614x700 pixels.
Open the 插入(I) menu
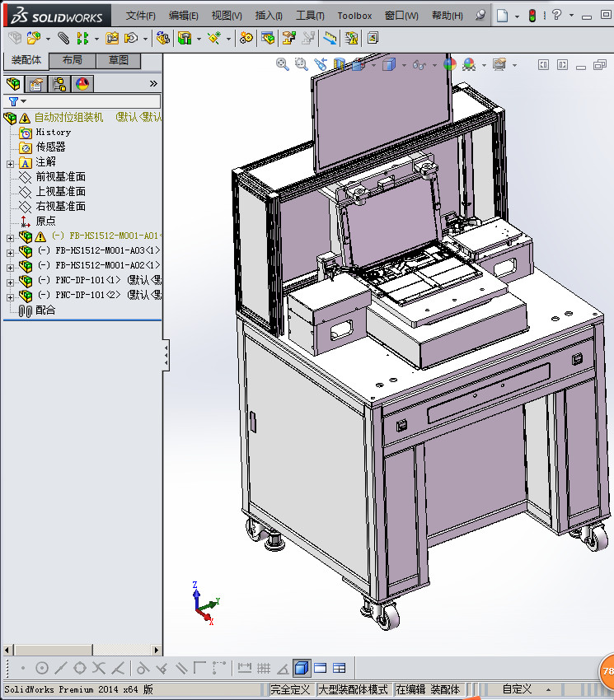coord(269,16)
